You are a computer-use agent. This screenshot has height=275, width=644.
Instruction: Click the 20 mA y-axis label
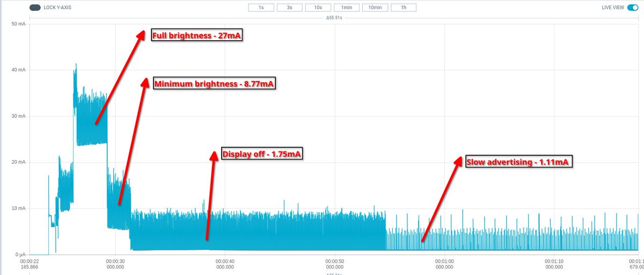coord(18,162)
